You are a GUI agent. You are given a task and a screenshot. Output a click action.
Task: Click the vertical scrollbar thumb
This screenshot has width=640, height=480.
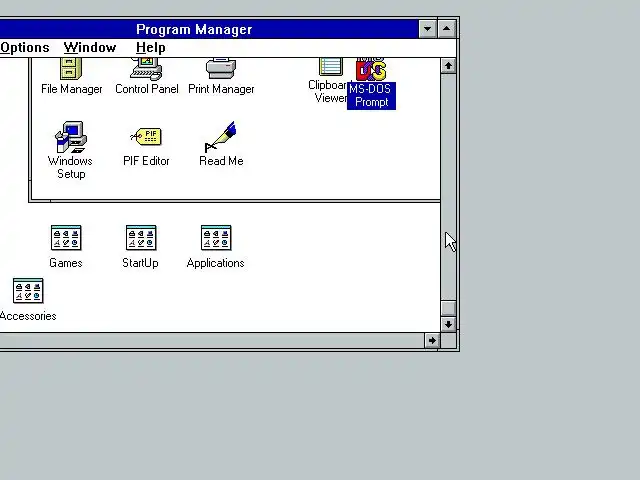point(448,309)
